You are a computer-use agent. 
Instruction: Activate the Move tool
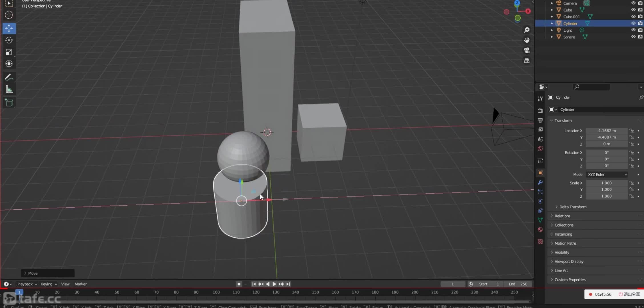[x=9, y=28]
